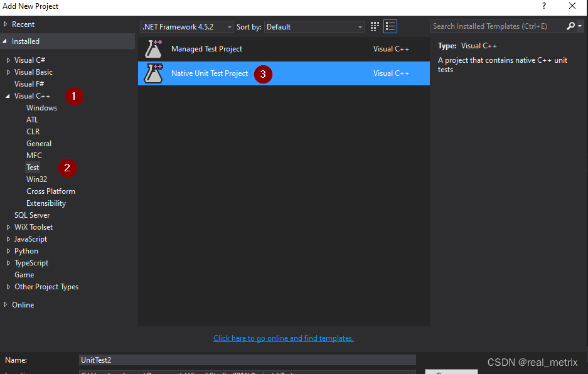588x374 pixels.
Task: Expand the Recent section
Action: point(5,24)
